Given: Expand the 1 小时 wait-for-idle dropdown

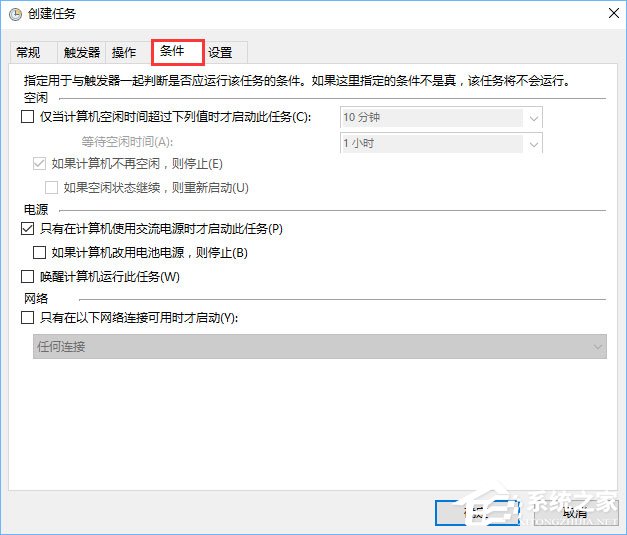Looking at the screenshot, I should (441, 143).
